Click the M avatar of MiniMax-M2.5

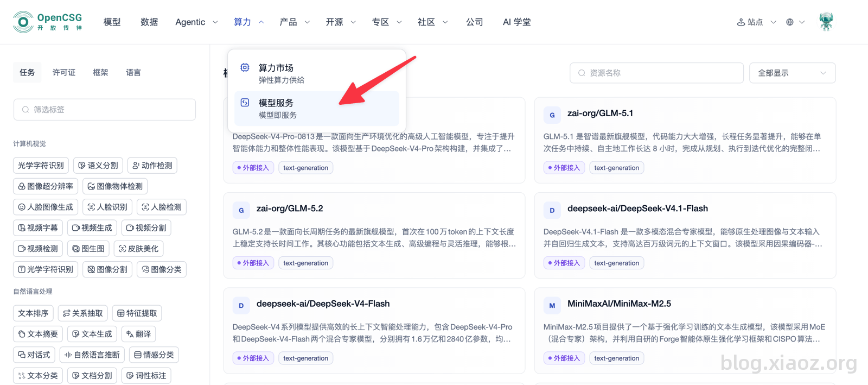(552, 306)
